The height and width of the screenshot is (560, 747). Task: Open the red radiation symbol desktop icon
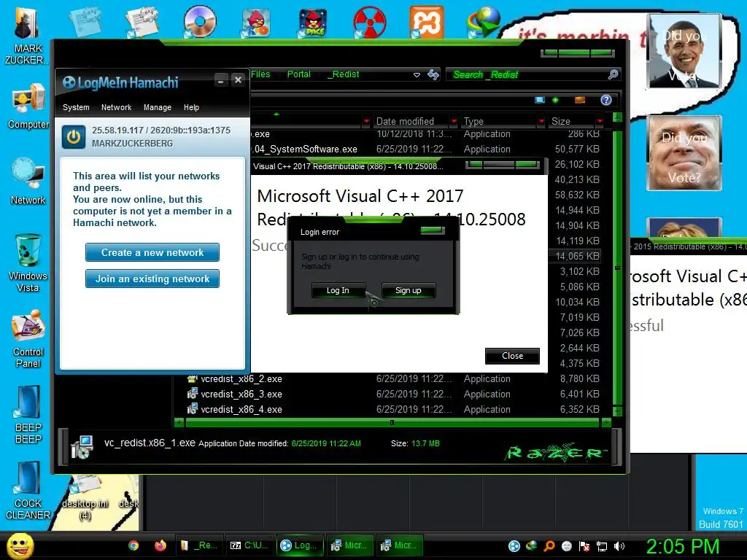(x=369, y=22)
